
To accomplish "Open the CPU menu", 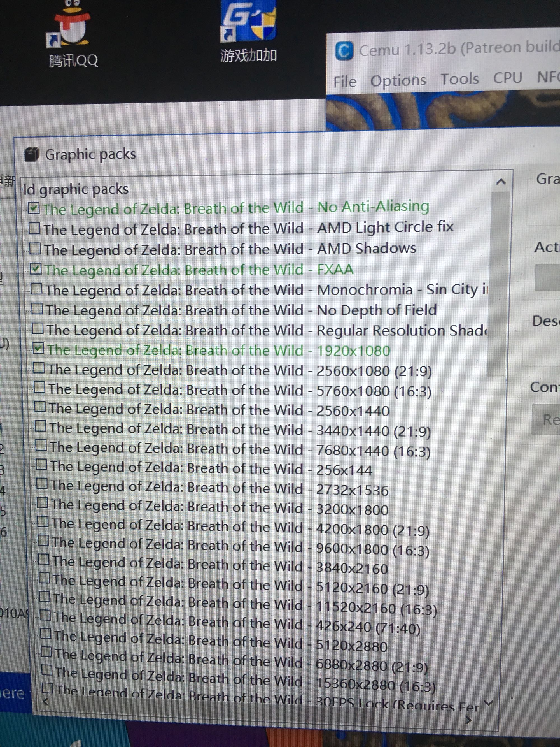I will pyautogui.click(x=507, y=78).
